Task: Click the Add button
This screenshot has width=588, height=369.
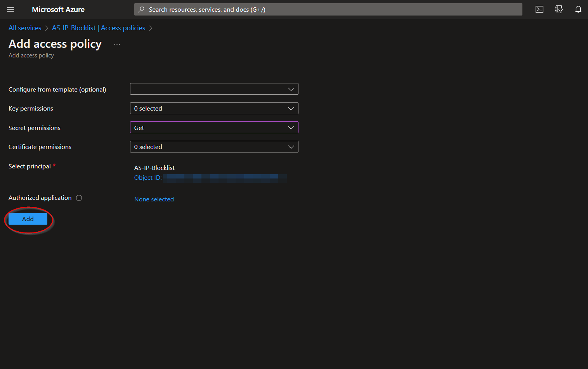Action: pos(28,219)
